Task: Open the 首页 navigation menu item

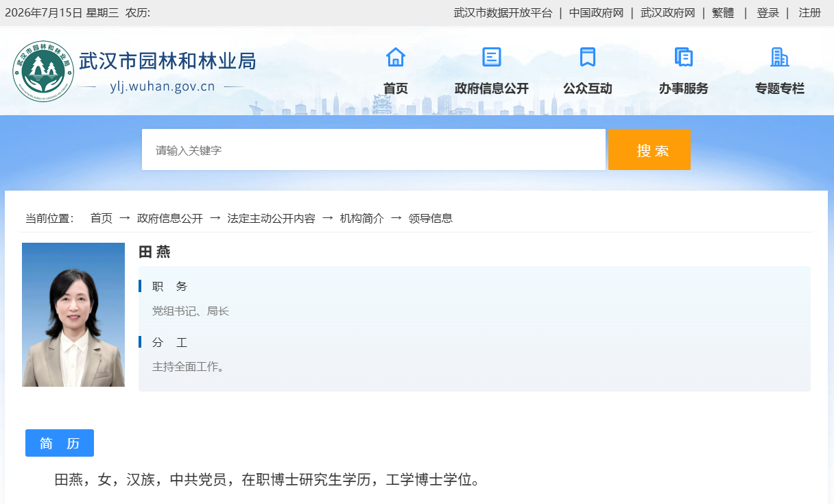Action: click(x=396, y=88)
